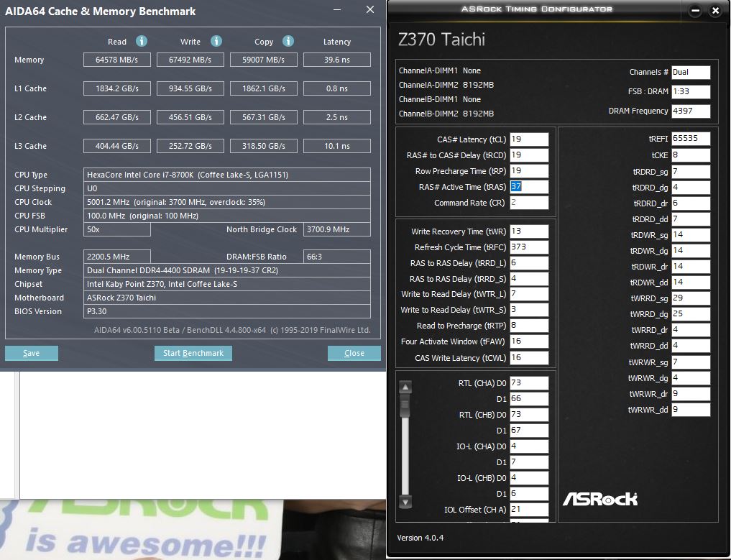Click the L3 Cache Latency value 10.1 ns
731x560 pixels.
(337, 146)
